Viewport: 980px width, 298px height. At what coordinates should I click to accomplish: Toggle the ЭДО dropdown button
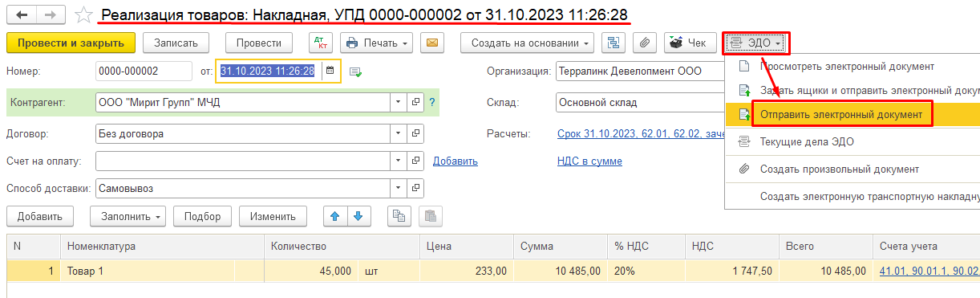(x=755, y=43)
